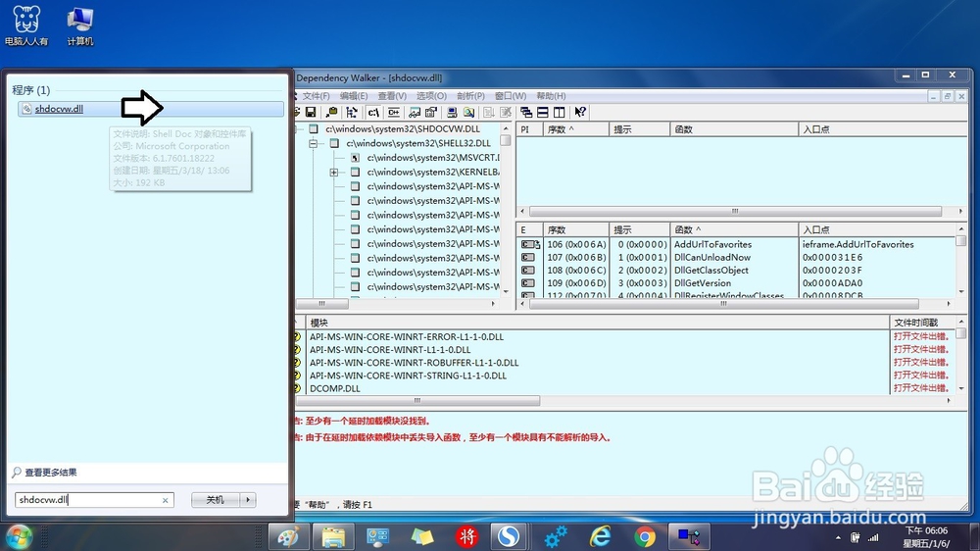Click 查看更多结果 link in Start menu
980x551 pixels.
tap(51, 473)
